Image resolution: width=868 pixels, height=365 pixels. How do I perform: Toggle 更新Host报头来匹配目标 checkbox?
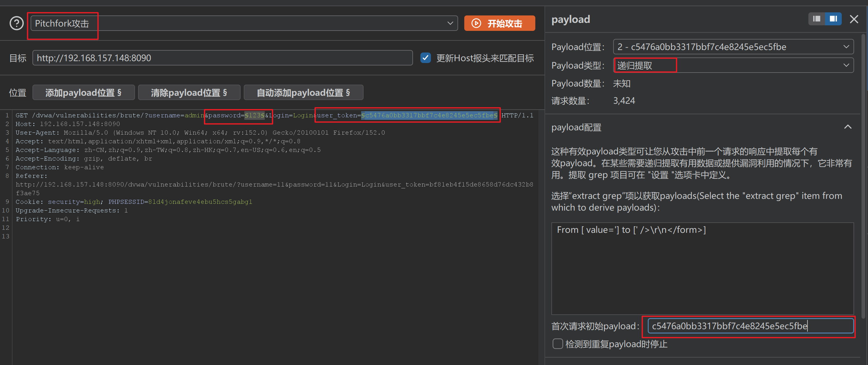(x=426, y=58)
